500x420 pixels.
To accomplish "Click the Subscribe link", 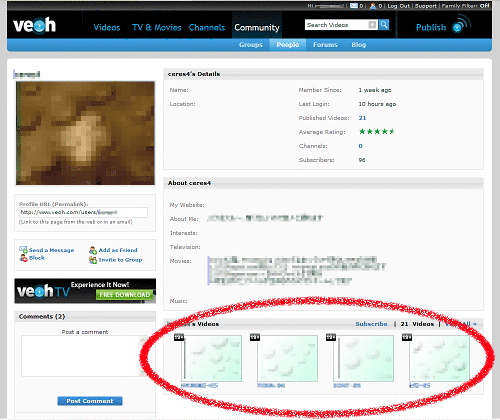I will point(371,324).
